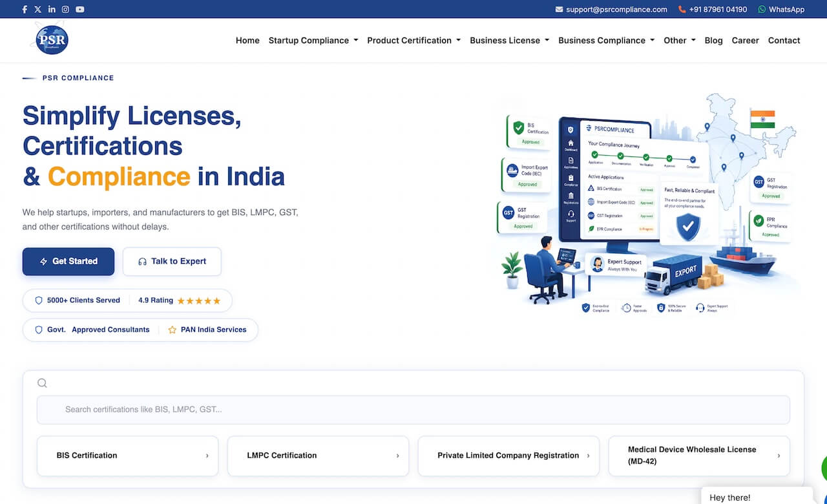
Task: Click the arrow on LMPC Certification card
Action: pos(397,456)
